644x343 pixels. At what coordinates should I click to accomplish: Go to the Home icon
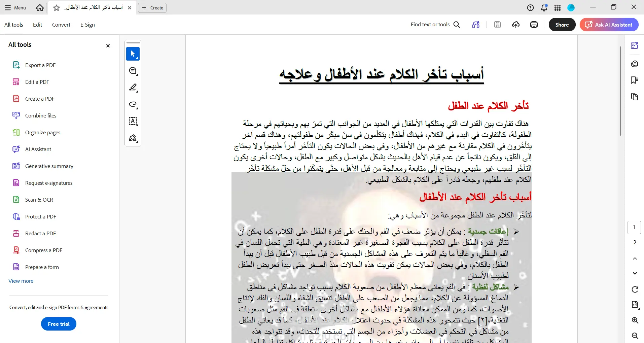(x=40, y=8)
